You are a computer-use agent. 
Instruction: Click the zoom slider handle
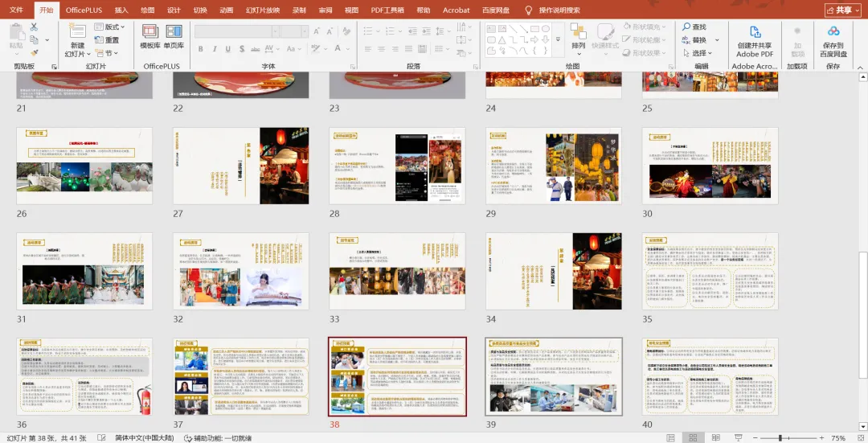tap(780, 438)
